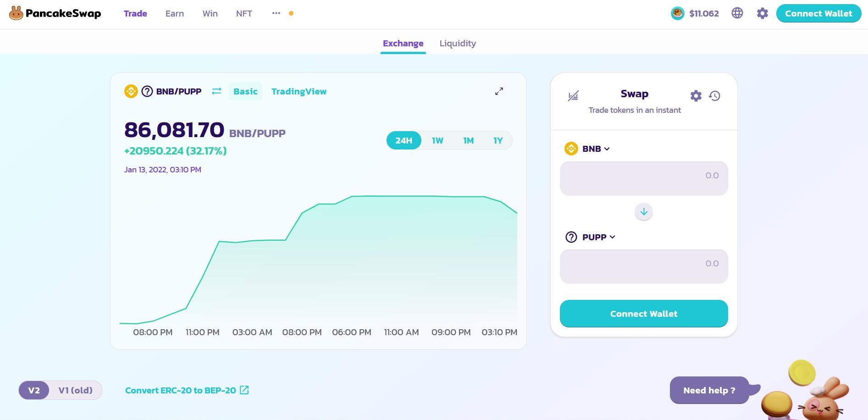Image resolution: width=868 pixels, height=420 pixels.
Task: Open global settings gear in header
Action: coord(762,13)
